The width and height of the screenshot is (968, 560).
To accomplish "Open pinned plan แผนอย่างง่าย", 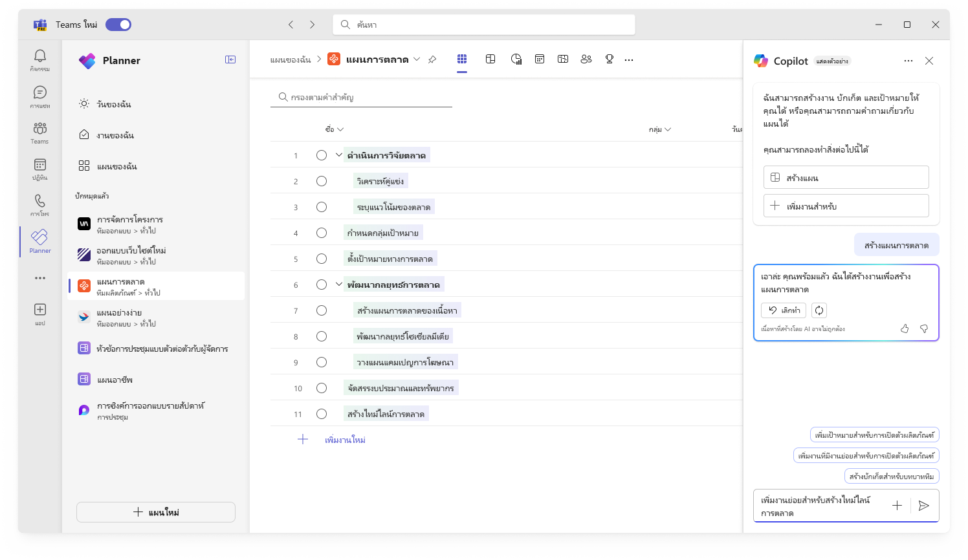I will (156, 318).
